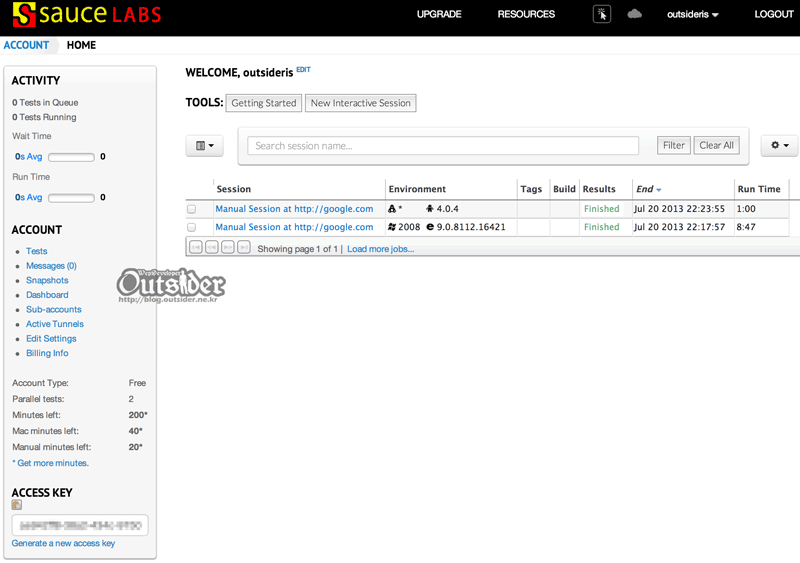800x563 pixels.
Task: Click the Tags column header
Action: coord(531,189)
